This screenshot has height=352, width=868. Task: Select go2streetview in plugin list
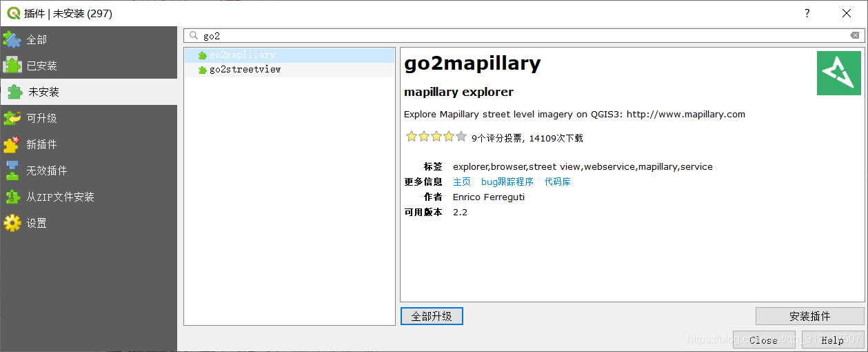(x=290, y=70)
